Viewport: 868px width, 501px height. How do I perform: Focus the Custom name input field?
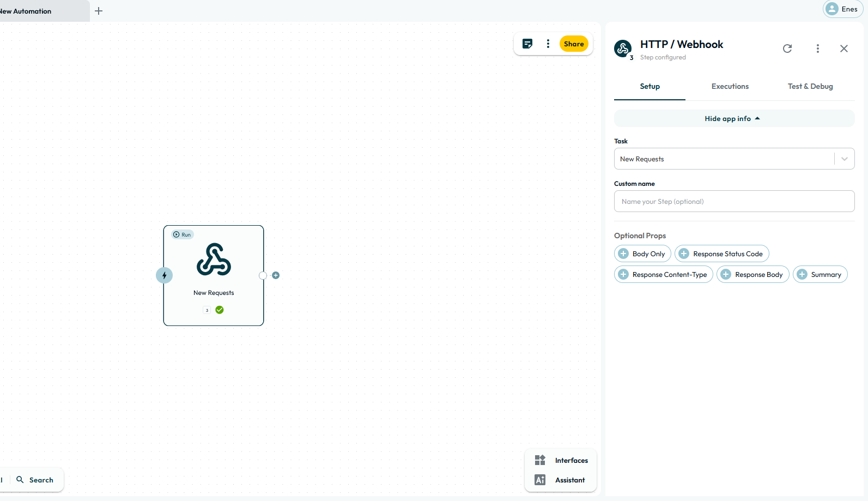pyautogui.click(x=733, y=202)
